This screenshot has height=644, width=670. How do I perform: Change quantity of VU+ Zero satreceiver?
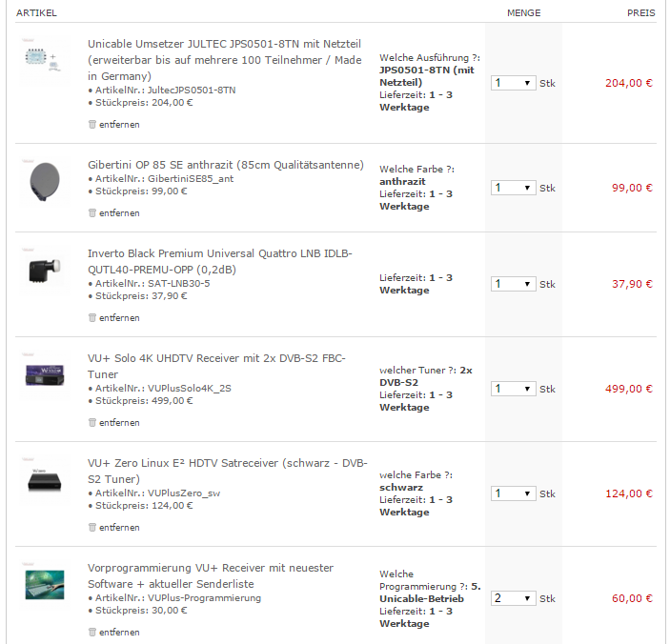[x=514, y=493]
